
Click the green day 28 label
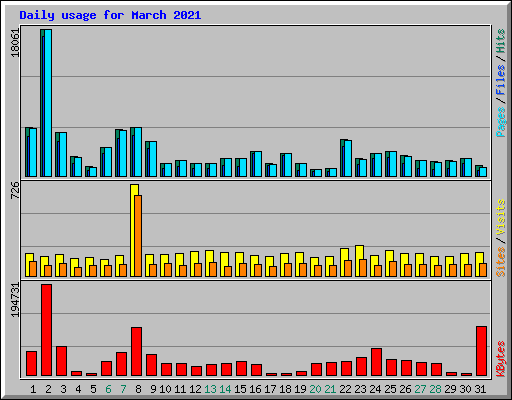pos(435,389)
